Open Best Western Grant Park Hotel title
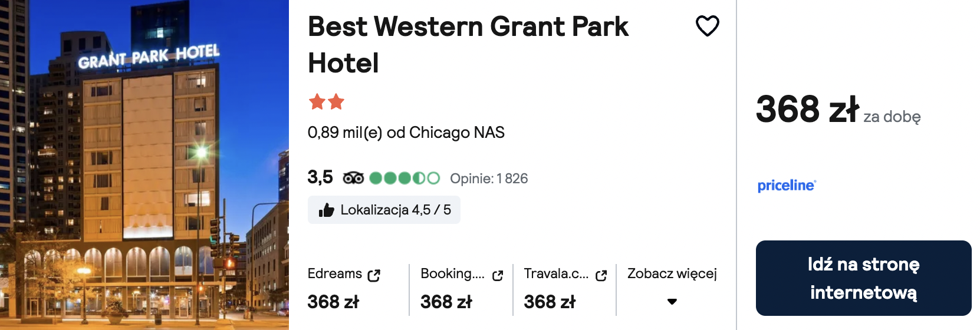Image resolution: width=980 pixels, height=330 pixels. (468, 45)
